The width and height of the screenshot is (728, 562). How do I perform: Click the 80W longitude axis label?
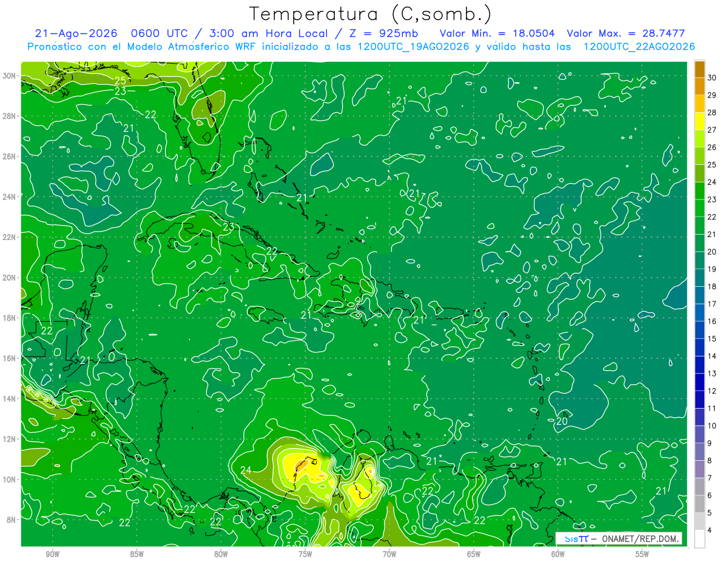coord(221,554)
